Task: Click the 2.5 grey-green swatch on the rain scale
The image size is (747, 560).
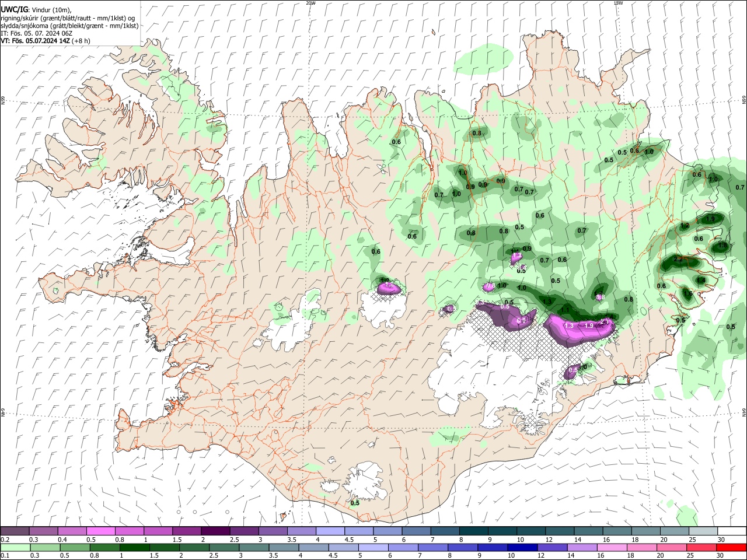Action: pyautogui.click(x=224, y=547)
